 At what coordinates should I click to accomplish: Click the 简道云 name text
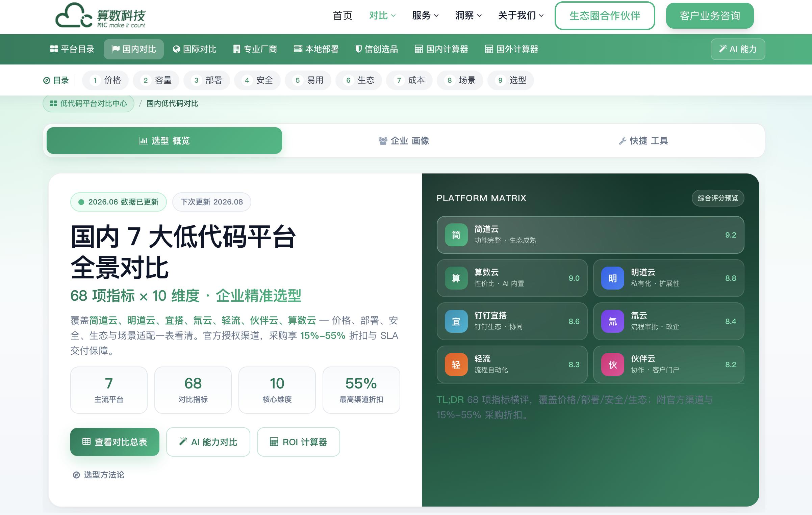[x=486, y=229]
